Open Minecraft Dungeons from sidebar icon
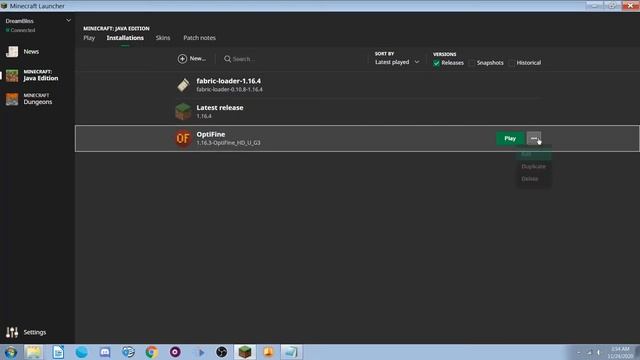640x360 pixels. pyautogui.click(x=12, y=99)
